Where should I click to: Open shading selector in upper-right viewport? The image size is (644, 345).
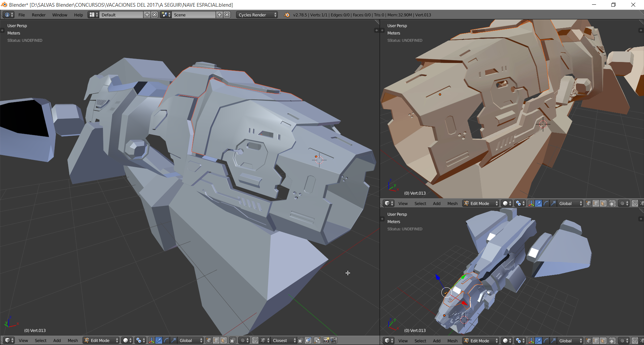[x=507, y=203]
